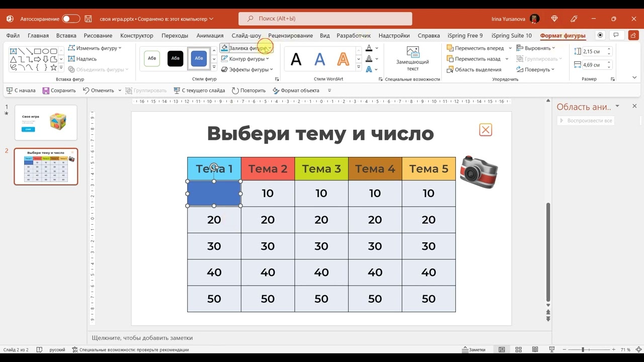Click the shape width field 4,69 см

[x=594, y=65]
